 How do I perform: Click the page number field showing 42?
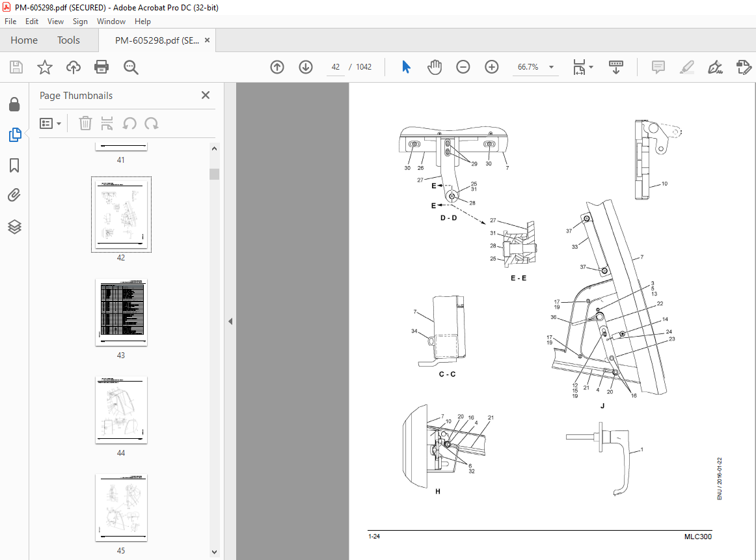(x=336, y=67)
